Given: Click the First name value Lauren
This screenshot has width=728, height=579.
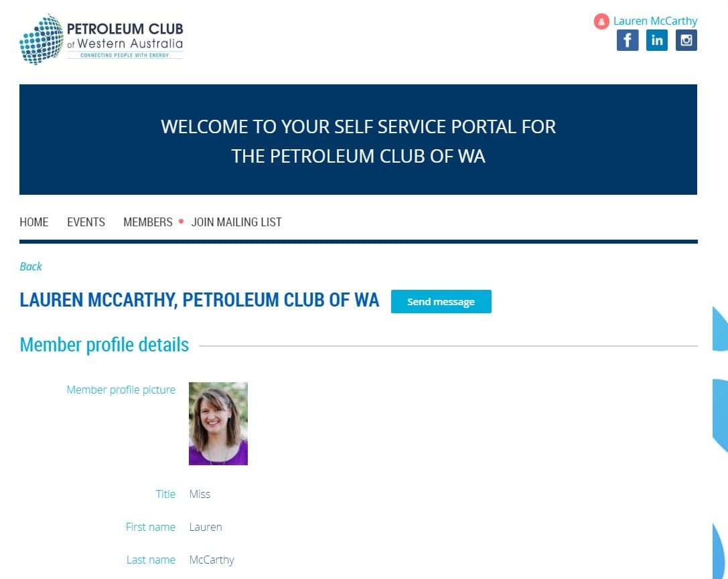Looking at the screenshot, I should click(x=206, y=527).
